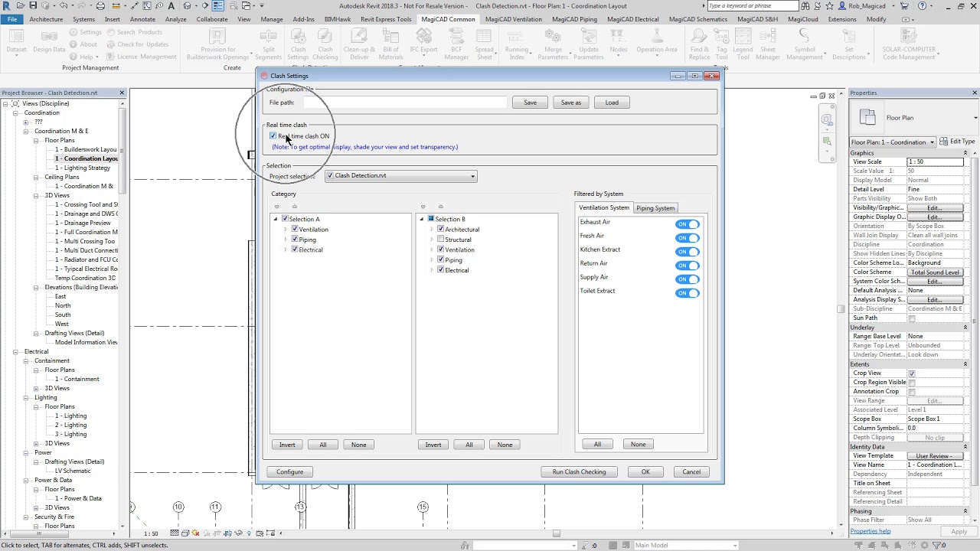Click the Run Clash Checking button

coord(579,472)
